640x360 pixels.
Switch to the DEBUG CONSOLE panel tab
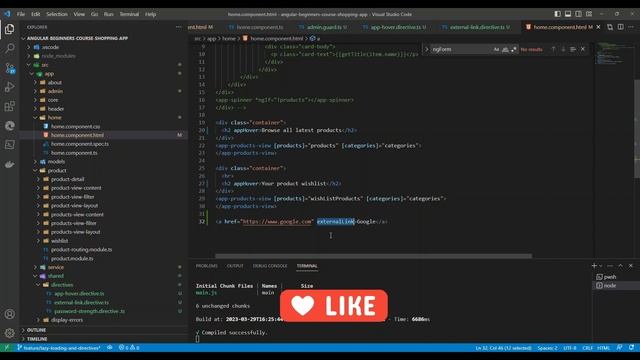click(x=270, y=266)
